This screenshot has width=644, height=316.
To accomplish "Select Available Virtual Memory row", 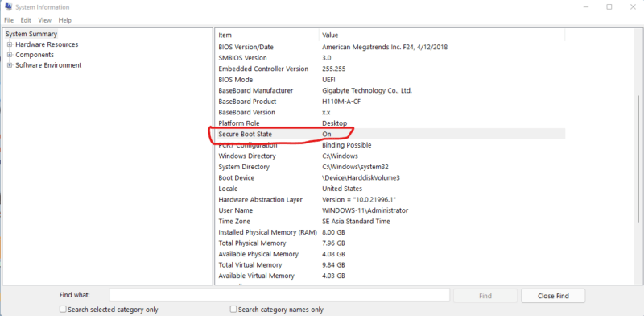I will (x=390, y=276).
